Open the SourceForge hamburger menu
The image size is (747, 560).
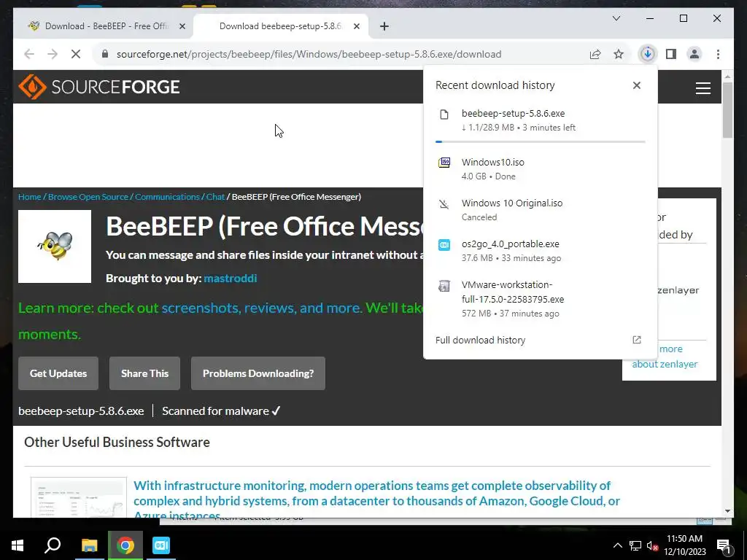[703, 88]
